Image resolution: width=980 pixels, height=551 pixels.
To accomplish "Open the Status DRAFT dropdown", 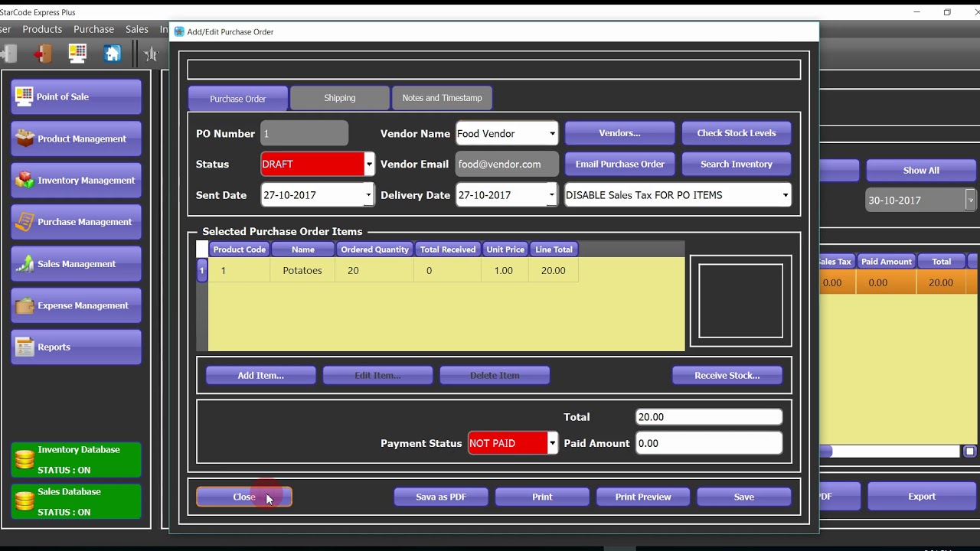I will click(x=369, y=164).
